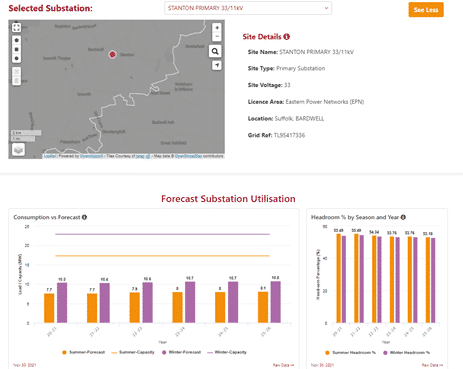Viewport: 463px width, 369px height.
Task: Open the map in fullscreen view
Action: point(16,27)
